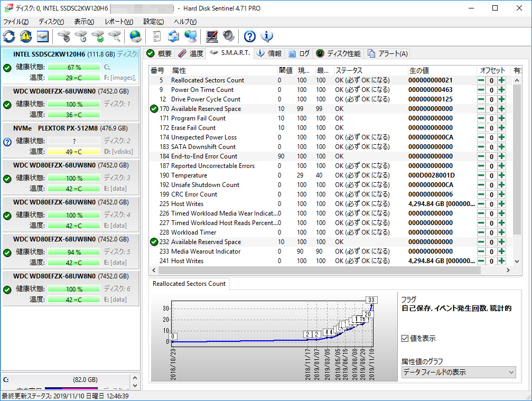The height and width of the screenshot is (401, 532).
Task: Click the speaker sound toolbar icon
Action: coord(229,36)
